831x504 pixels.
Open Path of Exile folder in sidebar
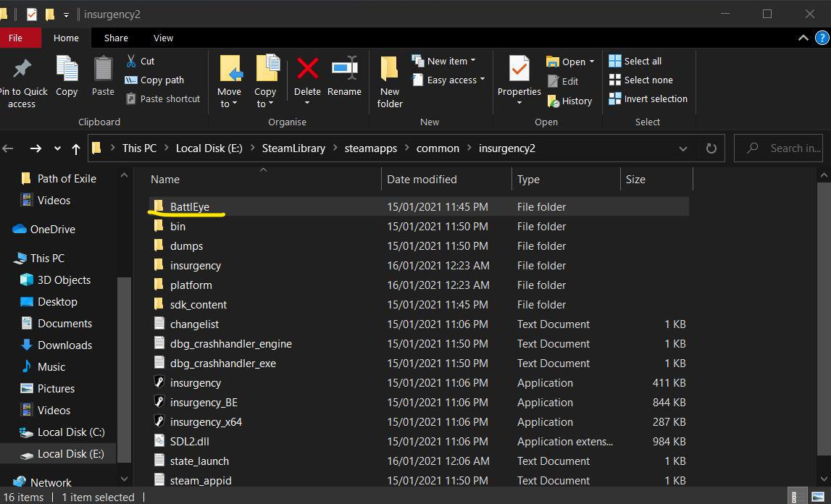[67, 179]
